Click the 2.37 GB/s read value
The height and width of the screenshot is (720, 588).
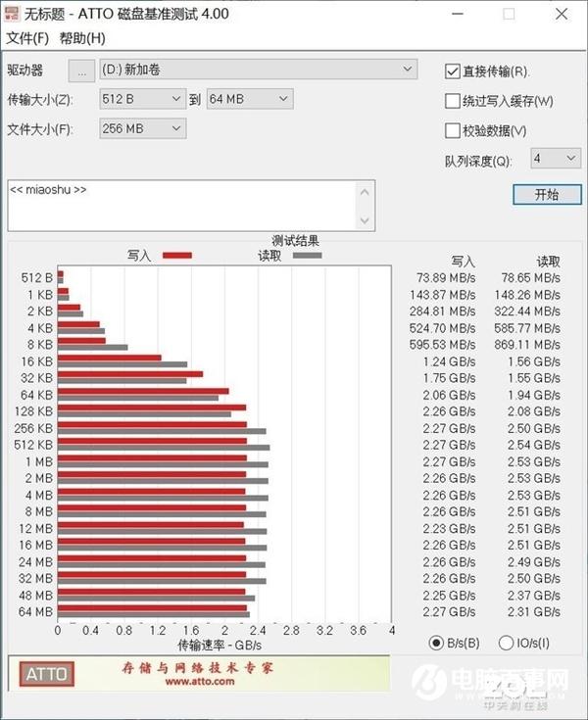534,596
